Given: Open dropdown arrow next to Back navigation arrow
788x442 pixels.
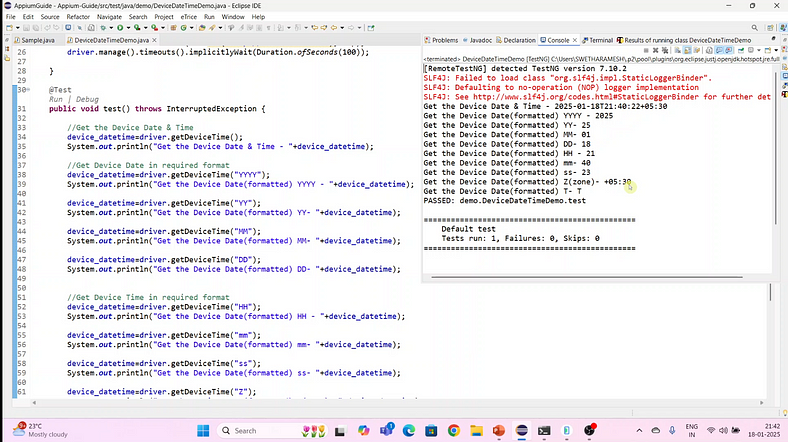Looking at the screenshot, I should (342, 28).
